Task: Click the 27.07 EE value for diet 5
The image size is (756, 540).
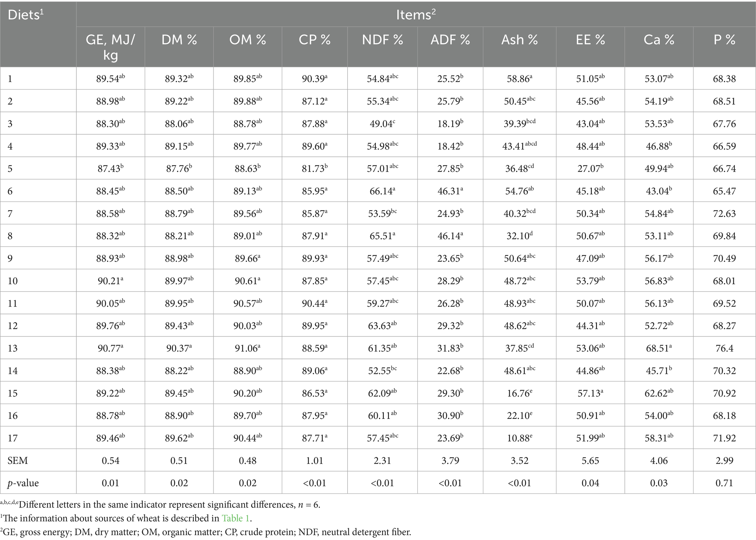Action: pos(589,169)
